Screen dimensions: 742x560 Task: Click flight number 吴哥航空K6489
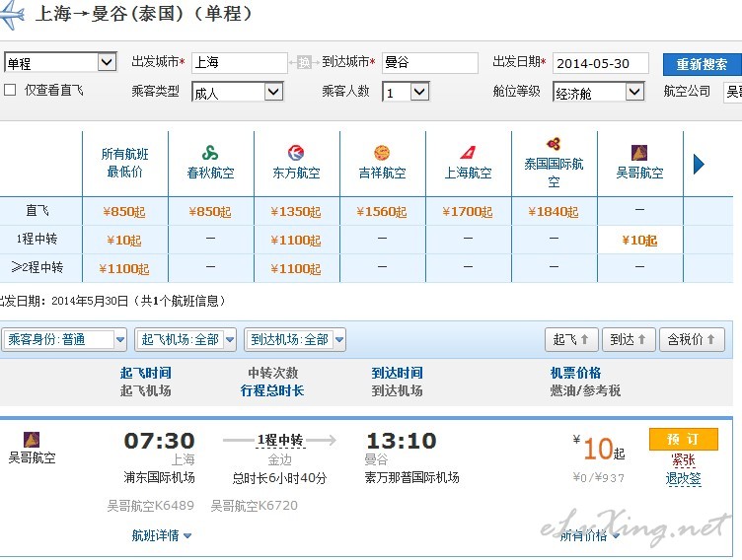[151, 506]
